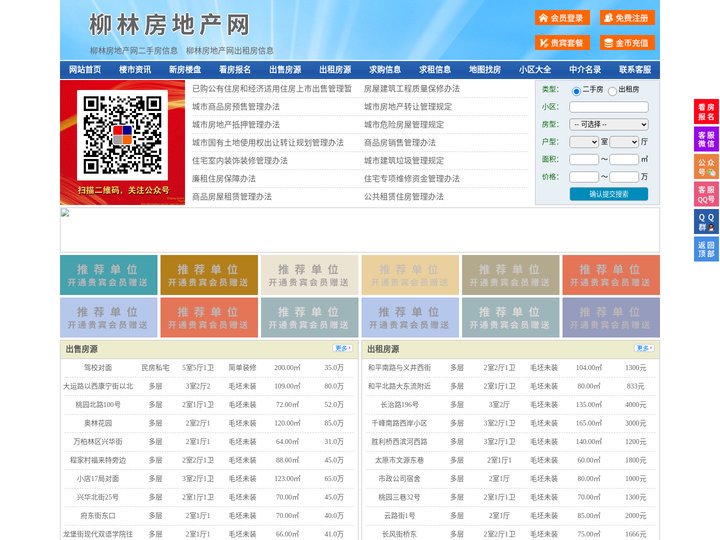This screenshot has height=540, width=720.
Task: Open link 城市建筑垃圾管理规定
Action: tap(404, 161)
